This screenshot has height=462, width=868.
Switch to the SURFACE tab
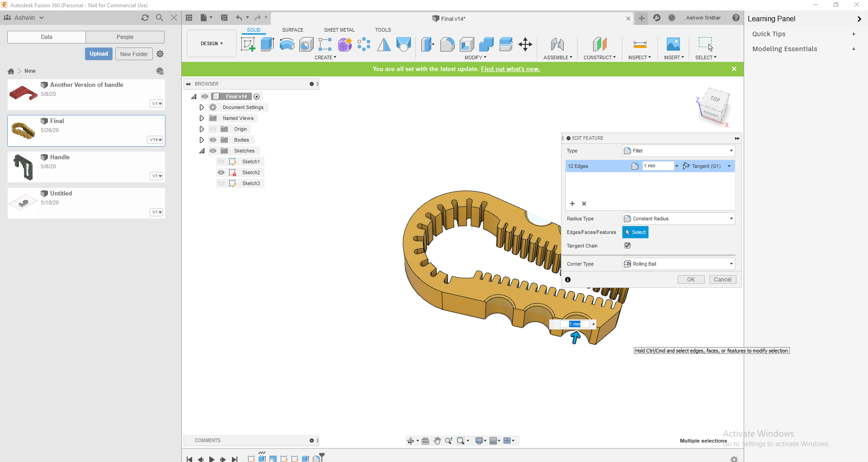pos(292,30)
